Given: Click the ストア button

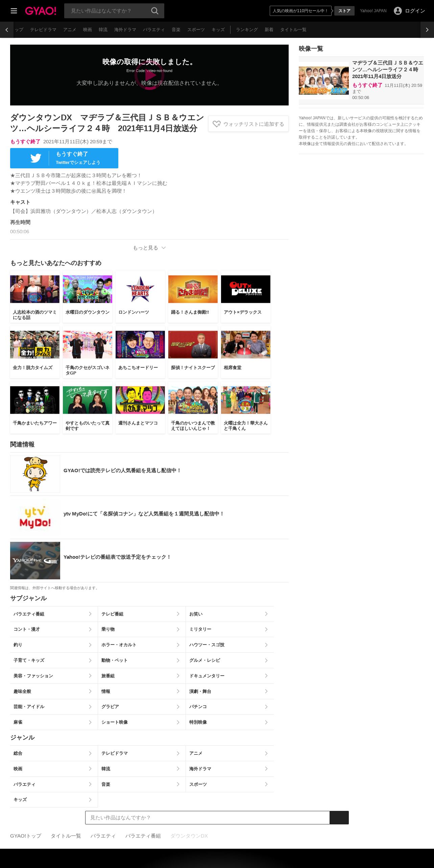Looking at the screenshot, I should (x=344, y=11).
